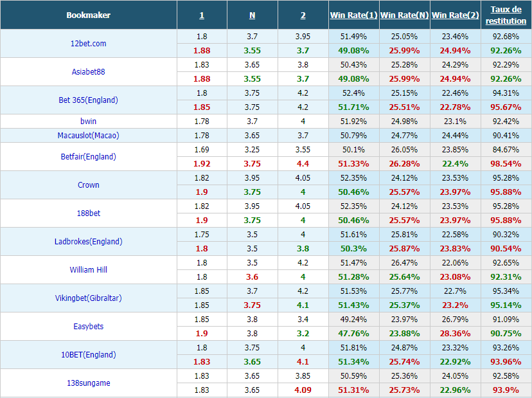
Task: Click the Bookmaker column header text
Action: [88, 15]
